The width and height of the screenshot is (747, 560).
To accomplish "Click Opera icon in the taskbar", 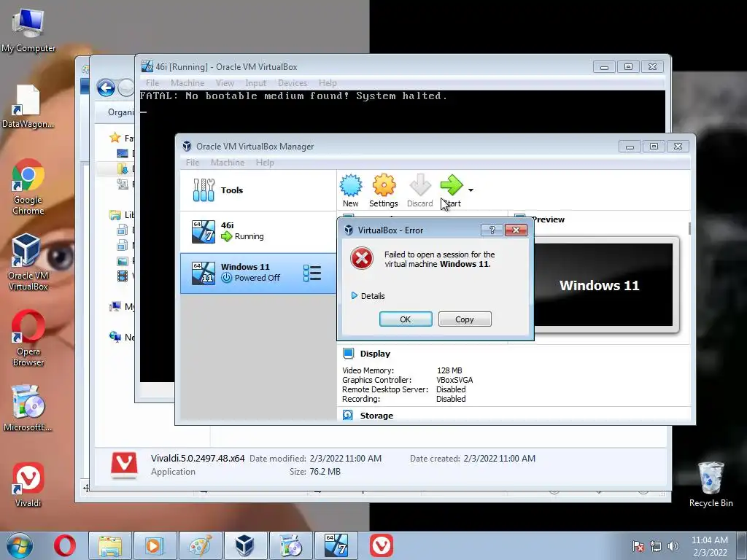I will (65, 545).
